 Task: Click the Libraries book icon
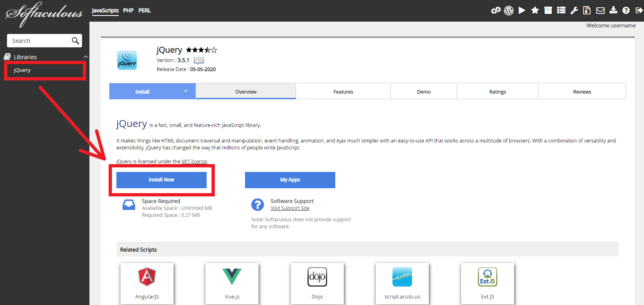pyautogui.click(x=7, y=57)
